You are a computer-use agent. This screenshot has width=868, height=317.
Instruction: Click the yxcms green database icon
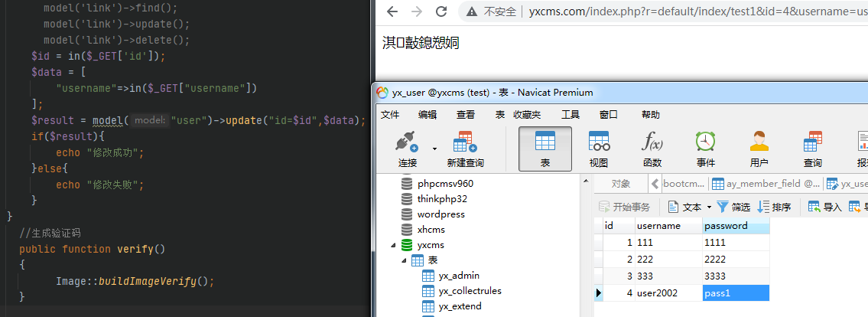coord(407,245)
